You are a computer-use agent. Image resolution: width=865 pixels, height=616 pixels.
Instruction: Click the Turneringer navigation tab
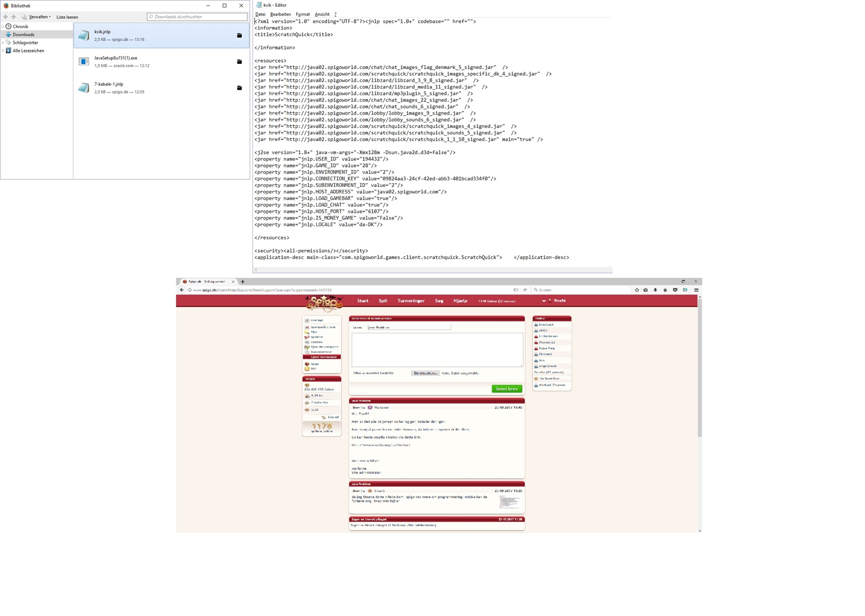tap(411, 301)
